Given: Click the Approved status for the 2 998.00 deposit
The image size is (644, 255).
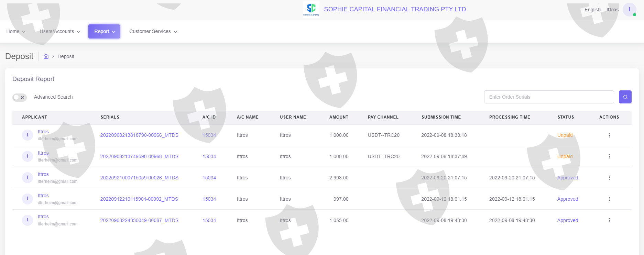Looking at the screenshot, I should 568,178.
